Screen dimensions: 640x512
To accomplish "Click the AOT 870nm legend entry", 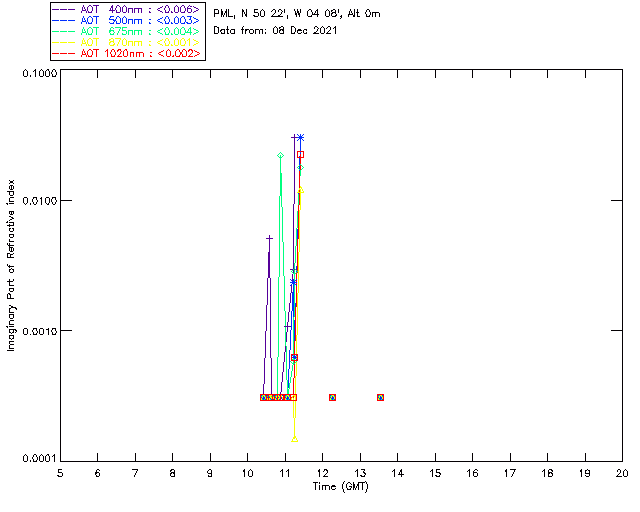I will click(128, 42).
